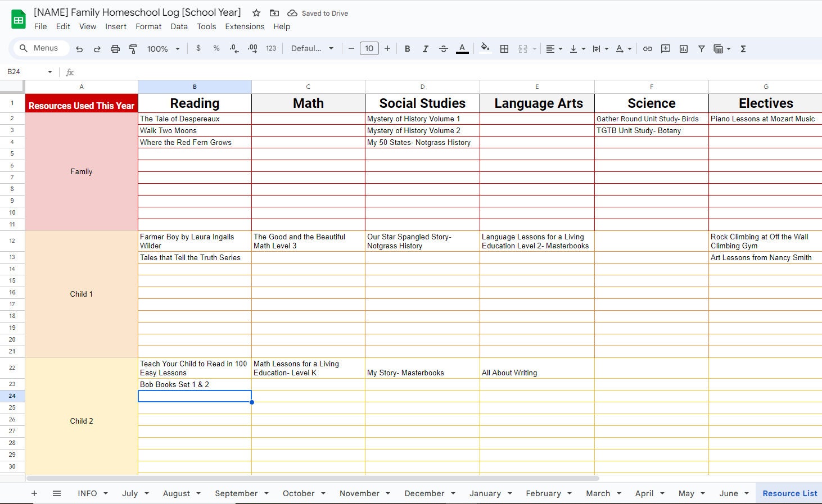The width and height of the screenshot is (822, 504).
Task: Format value as currency
Action: click(198, 49)
